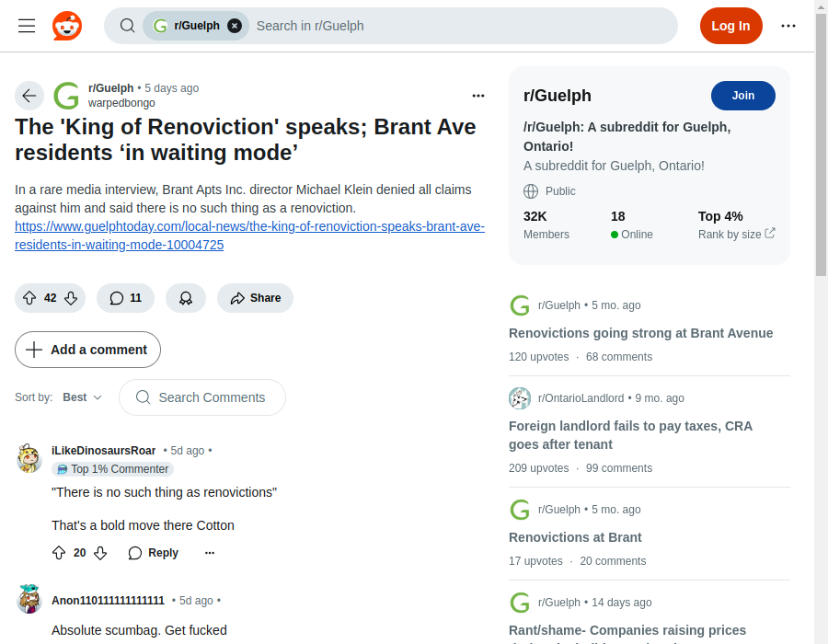The image size is (828, 644).
Task: Downvote iLikeDinosaursRoar's comment
Action: pos(100,553)
